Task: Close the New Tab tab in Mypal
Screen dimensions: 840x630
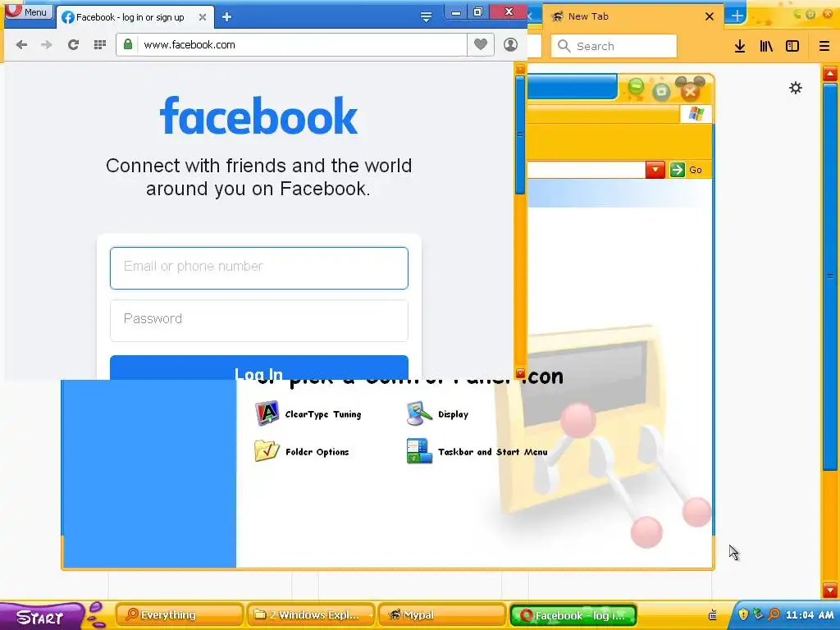Action: click(710, 16)
